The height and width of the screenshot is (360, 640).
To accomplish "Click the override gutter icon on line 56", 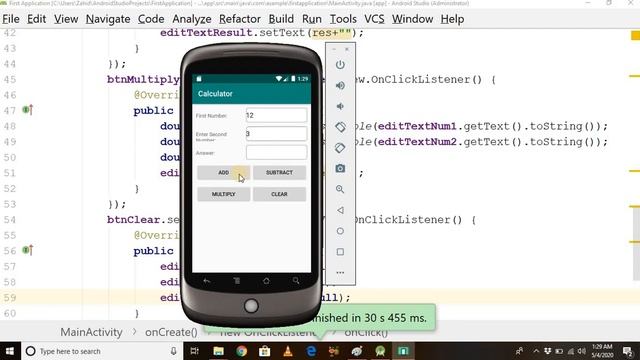I will [x=28, y=250].
